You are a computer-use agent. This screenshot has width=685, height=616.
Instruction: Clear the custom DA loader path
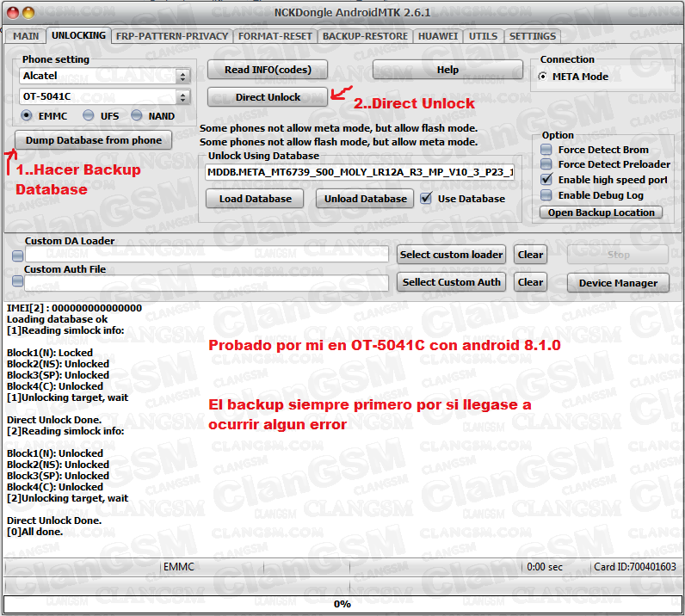(530, 255)
